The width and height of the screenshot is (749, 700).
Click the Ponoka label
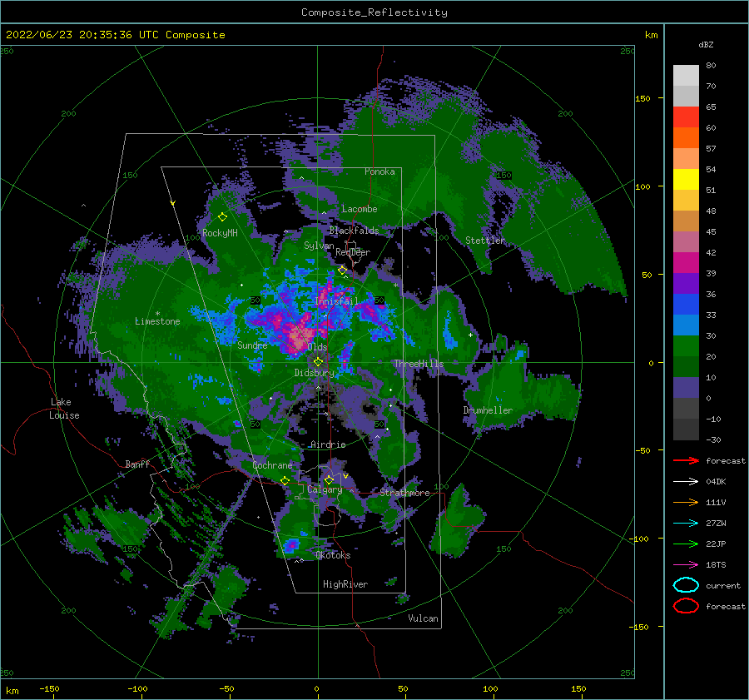tap(379, 171)
